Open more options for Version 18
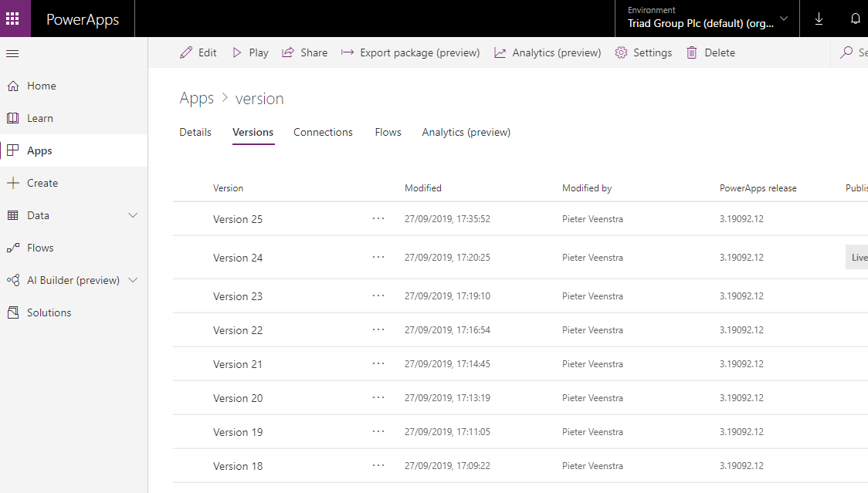The image size is (868, 493). coord(378,465)
